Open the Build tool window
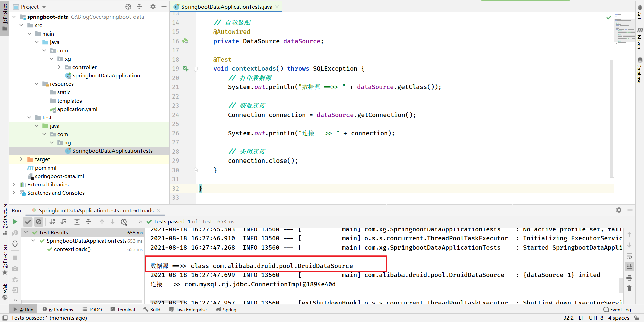This screenshot has height=322, width=644. 152,309
